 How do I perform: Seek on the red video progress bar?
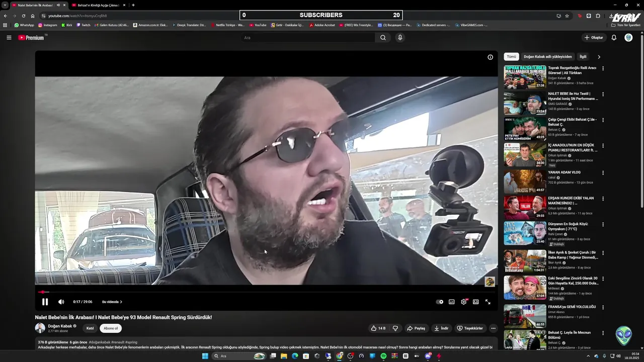[x=266, y=292]
